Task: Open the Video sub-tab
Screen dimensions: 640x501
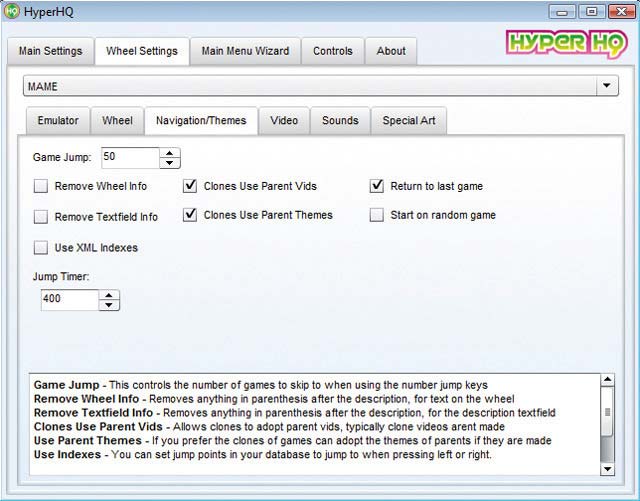Action: (x=284, y=120)
